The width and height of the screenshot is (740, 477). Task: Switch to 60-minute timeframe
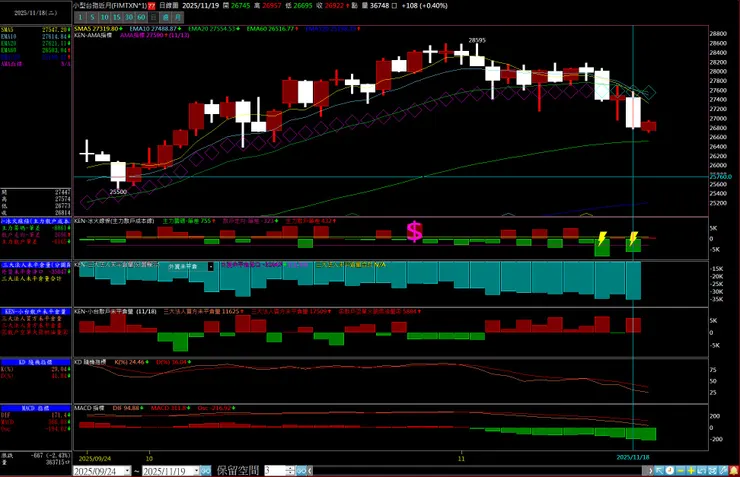141,17
